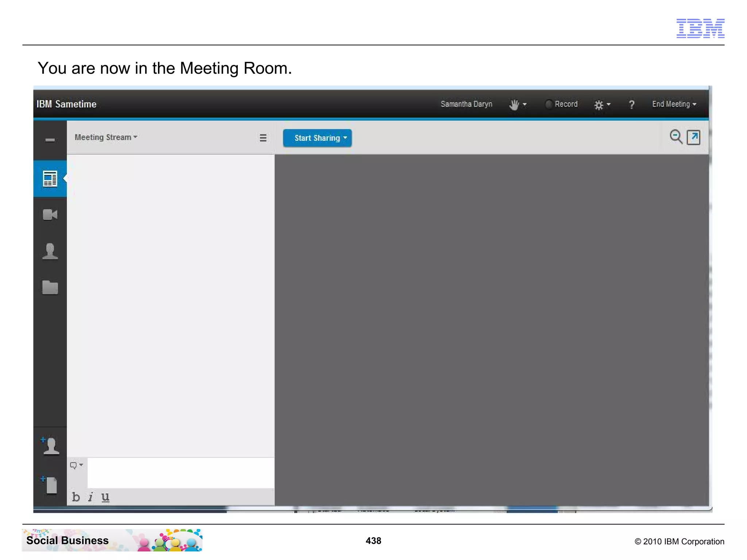Toggle bold text formatting
Image resolution: width=747 pixels, height=560 pixels.
[76, 497]
